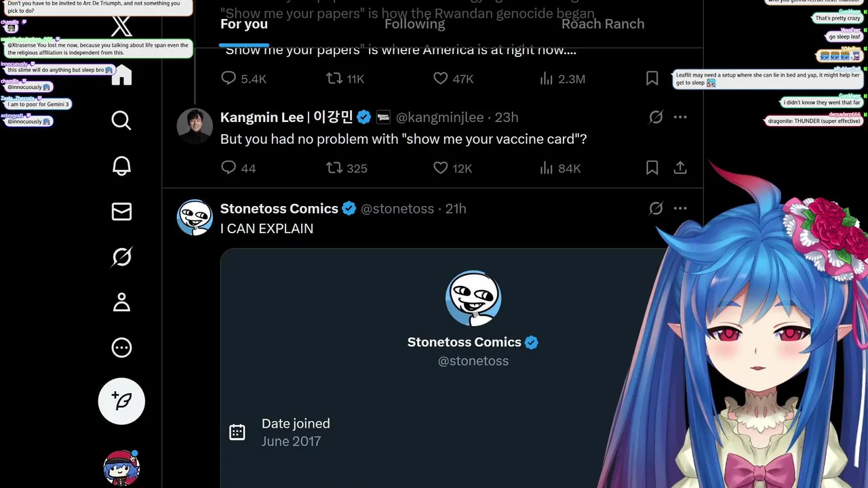Switch to the Following tab
The image size is (868, 488).
[415, 24]
